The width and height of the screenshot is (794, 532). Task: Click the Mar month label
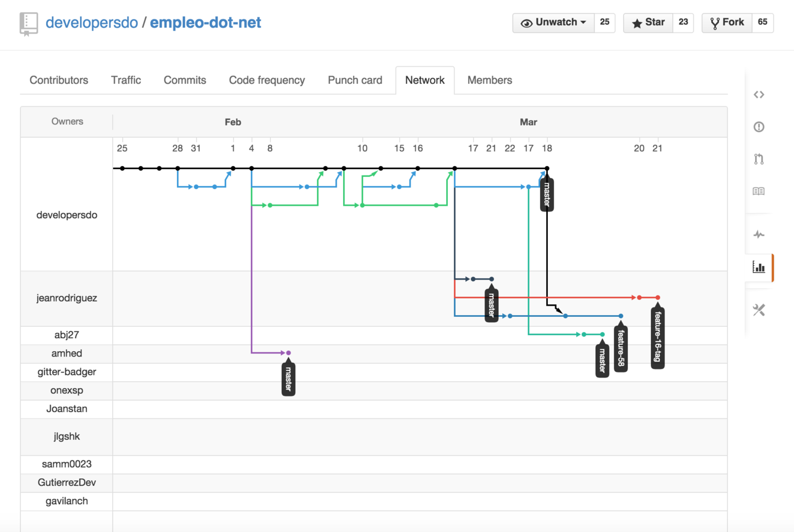pos(528,122)
